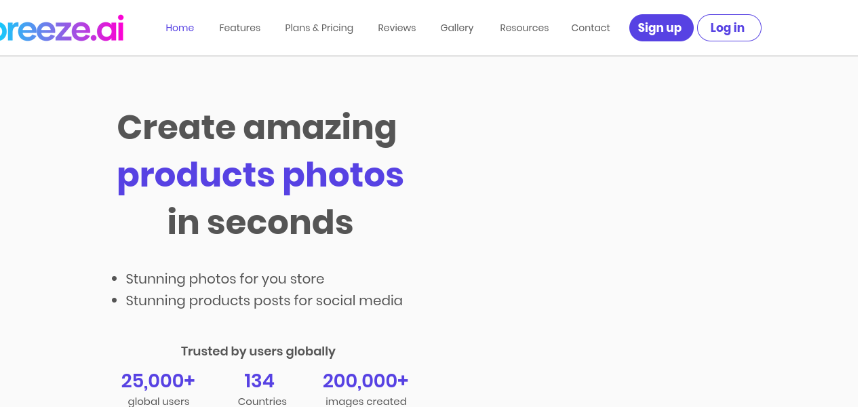Select Plans & Pricing in navigation
The height and width of the screenshot is (407, 868).
(x=319, y=28)
